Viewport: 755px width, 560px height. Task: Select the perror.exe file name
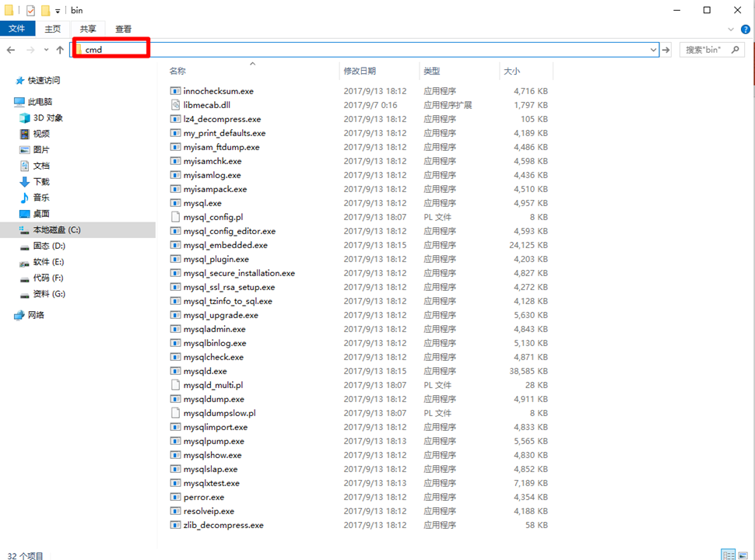(204, 497)
